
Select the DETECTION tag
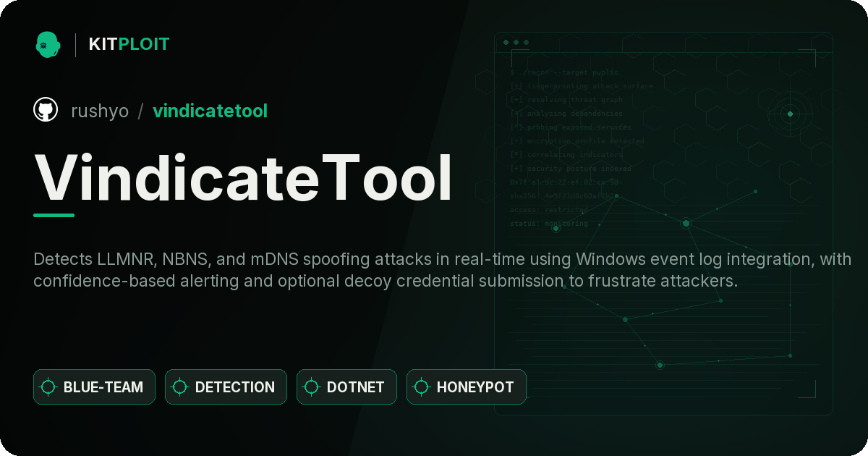(226, 387)
